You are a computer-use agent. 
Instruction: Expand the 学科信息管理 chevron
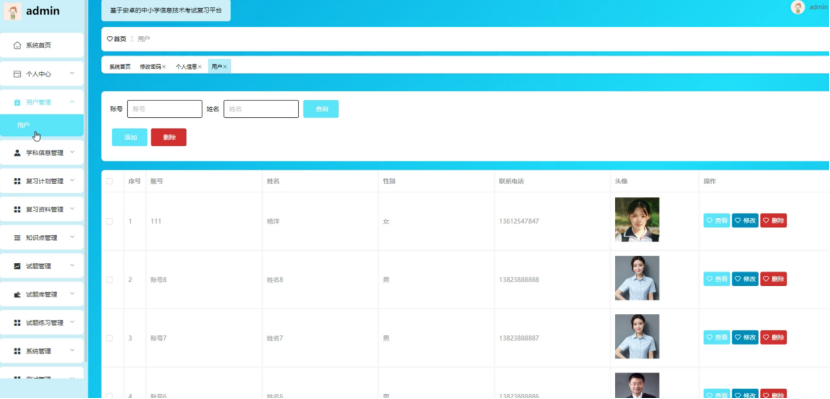(73, 152)
